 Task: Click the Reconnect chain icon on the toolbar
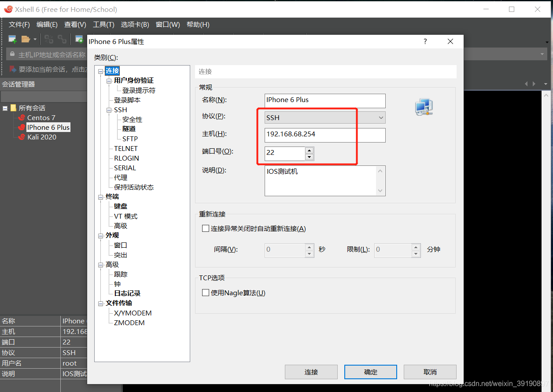coord(62,39)
